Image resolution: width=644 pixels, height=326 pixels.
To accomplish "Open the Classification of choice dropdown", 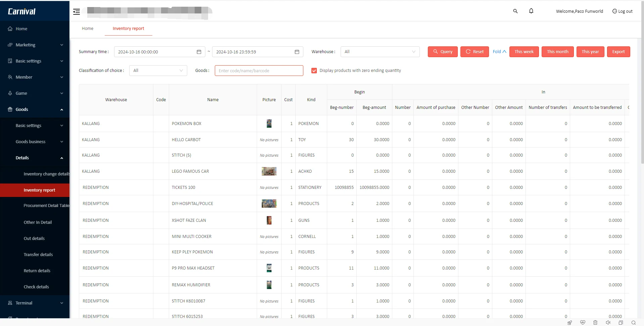I will 158,71.
